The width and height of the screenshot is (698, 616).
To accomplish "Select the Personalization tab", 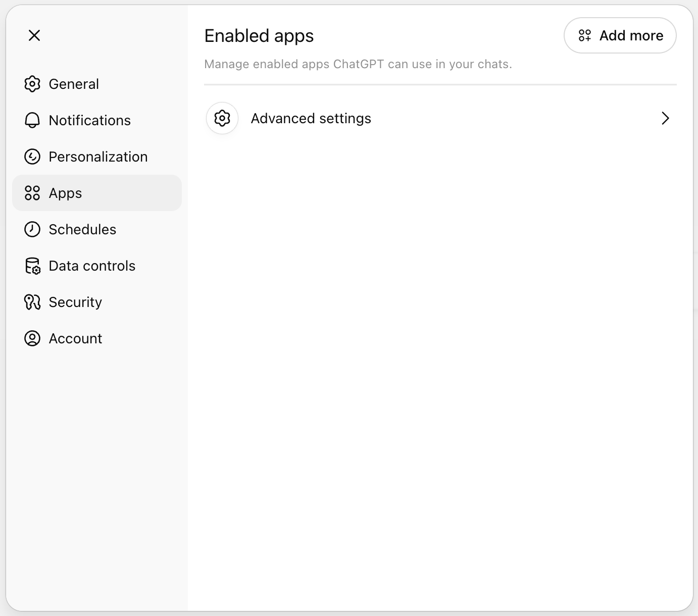I will (x=98, y=157).
